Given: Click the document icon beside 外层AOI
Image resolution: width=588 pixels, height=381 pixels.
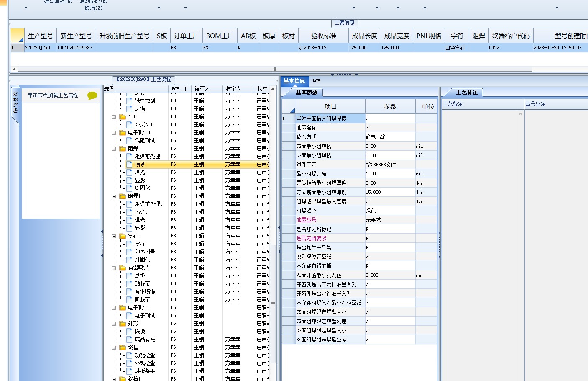Looking at the screenshot, I should [x=129, y=125].
